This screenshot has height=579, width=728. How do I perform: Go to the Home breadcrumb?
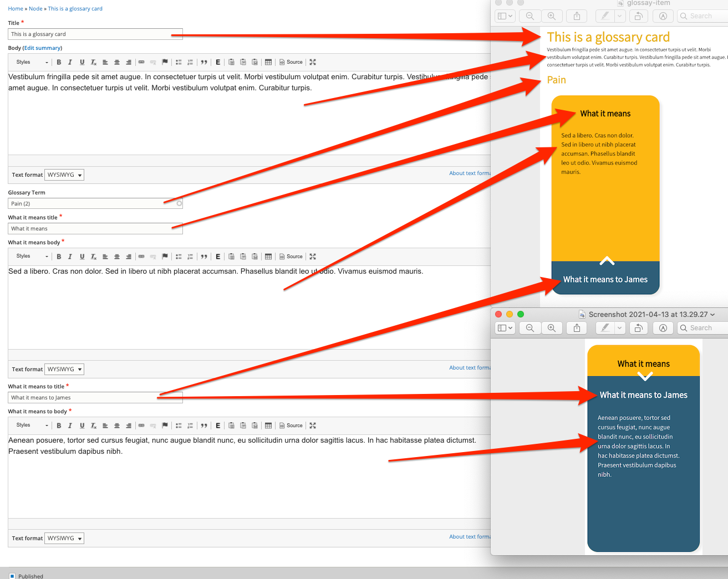pos(16,8)
